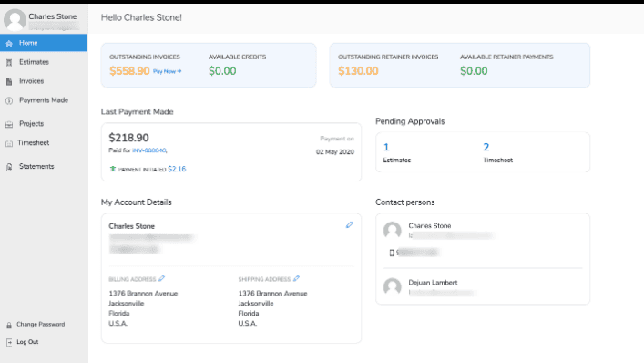Edit the billing address pencil icon
644x363 pixels.
click(162, 278)
